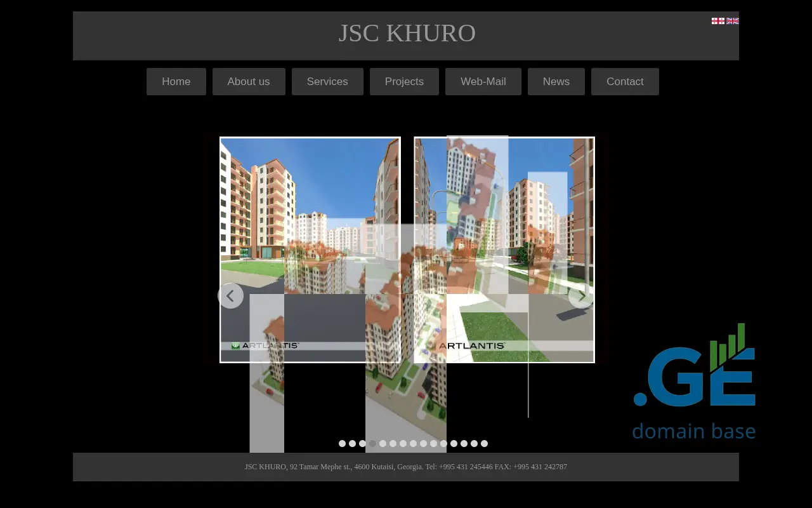Switch language using the UK flag icon
Image resolution: width=812 pixels, height=508 pixels.
[x=733, y=21]
